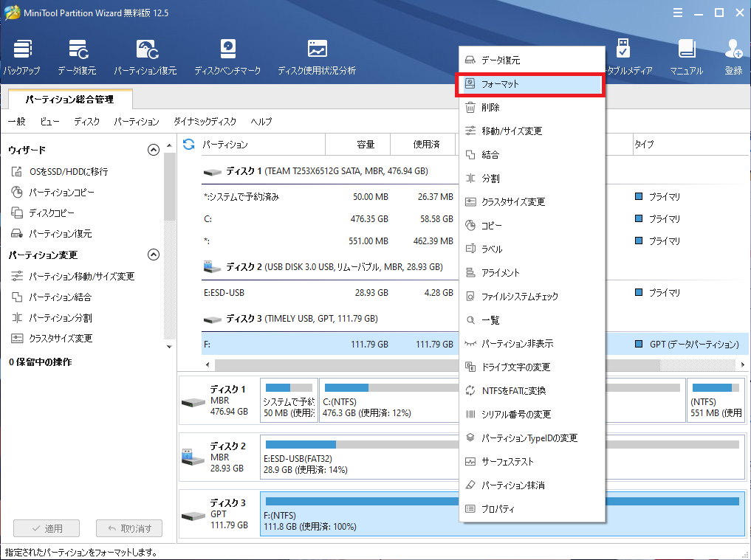
Task: Open the ディスク menu
Action: pyautogui.click(x=86, y=122)
